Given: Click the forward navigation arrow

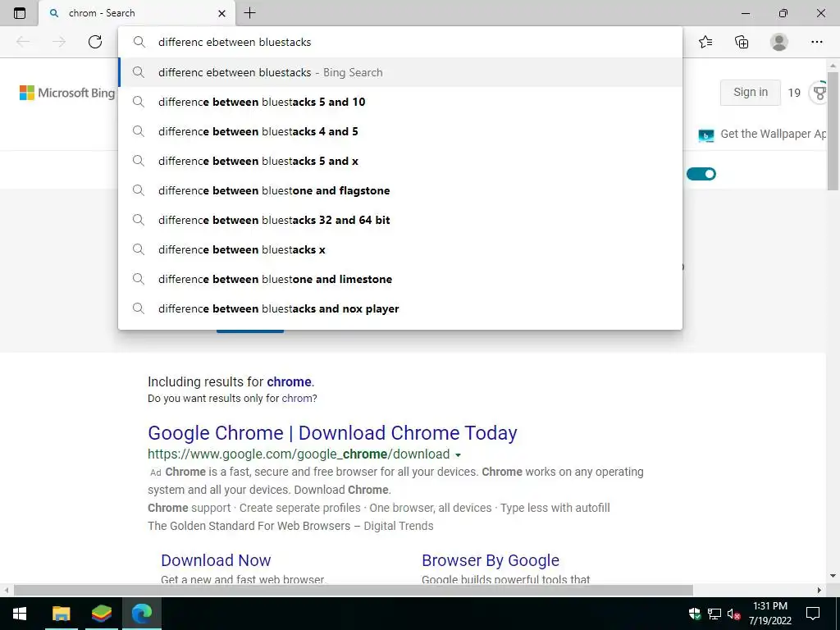Looking at the screenshot, I should (59, 42).
